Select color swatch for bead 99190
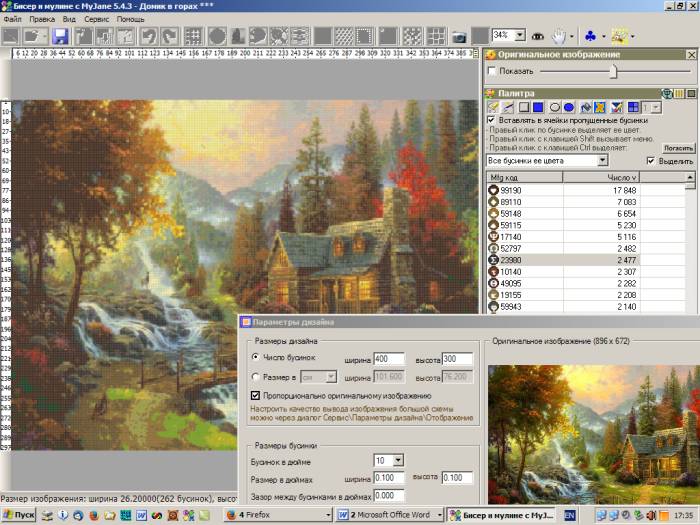 [493, 191]
